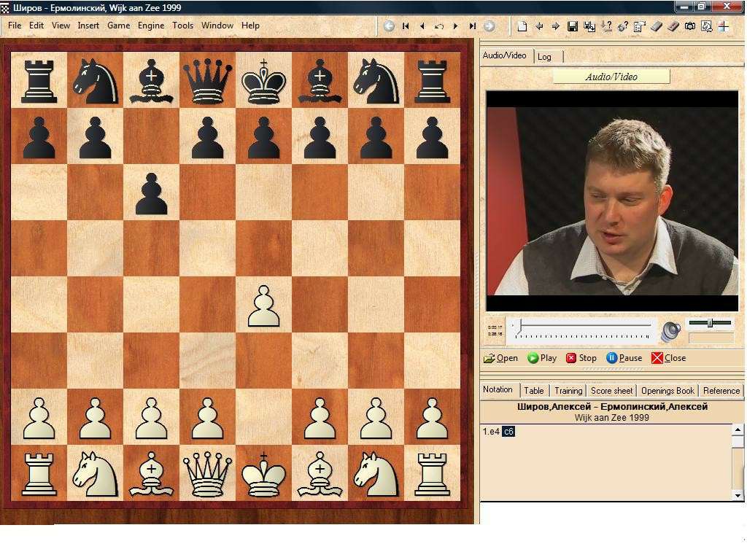Select the white queen on d1
This screenshot has height=560, width=747.
pyautogui.click(x=207, y=474)
